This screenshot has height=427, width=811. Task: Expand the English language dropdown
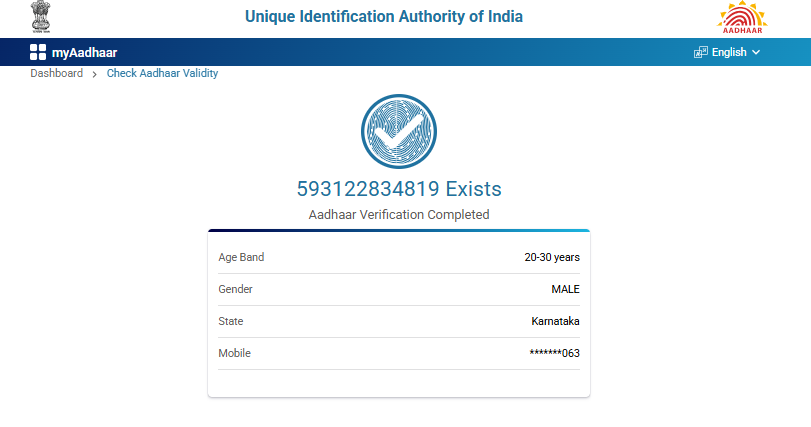728,52
